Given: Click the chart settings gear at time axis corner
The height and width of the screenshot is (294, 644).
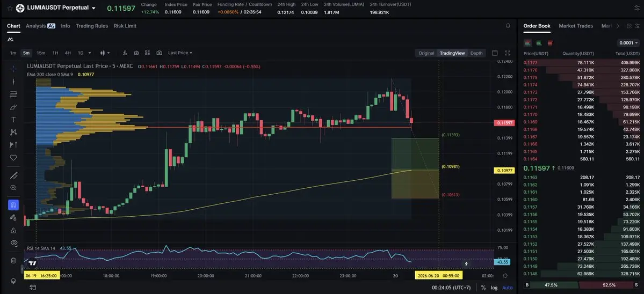Looking at the screenshot, I should pyautogui.click(x=505, y=276).
